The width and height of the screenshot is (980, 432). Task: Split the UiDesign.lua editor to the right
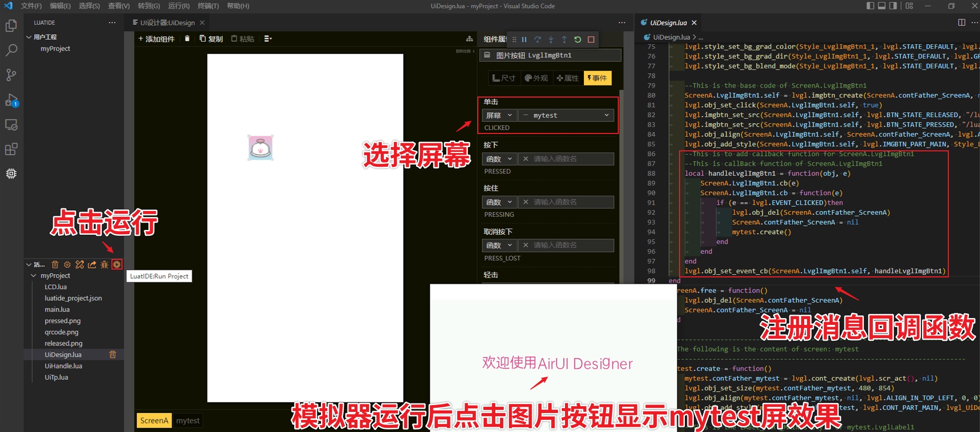coord(962,22)
